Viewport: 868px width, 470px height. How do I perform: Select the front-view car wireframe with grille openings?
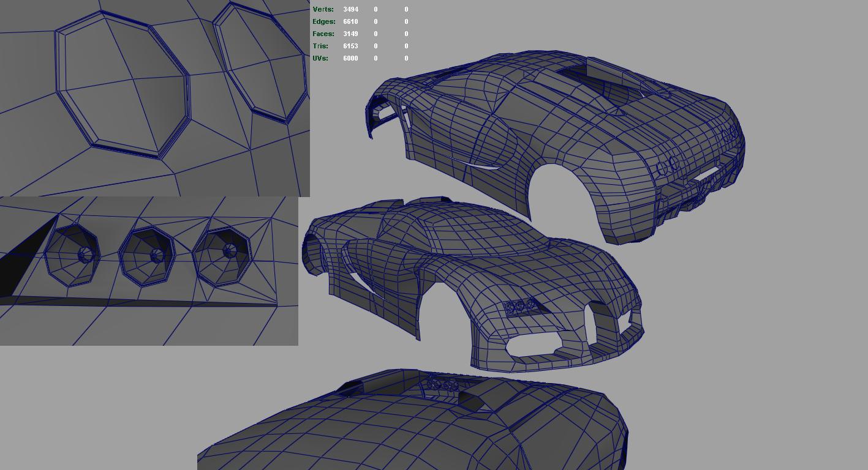(472, 285)
